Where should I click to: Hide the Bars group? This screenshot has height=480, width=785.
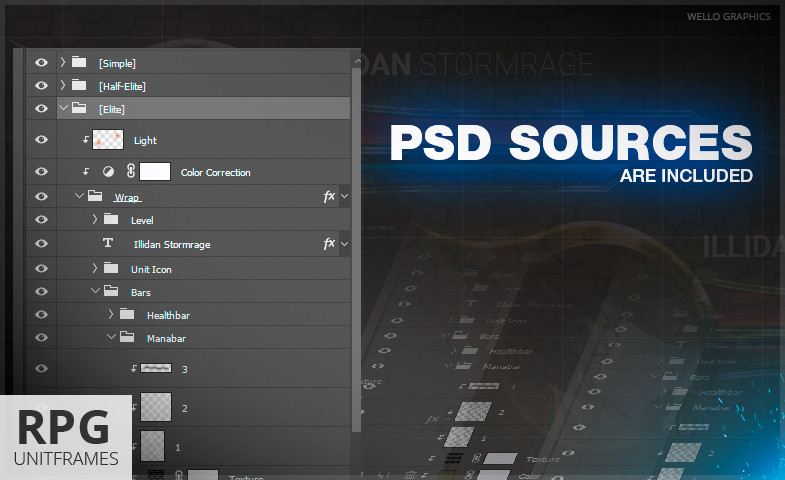[42, 292]
